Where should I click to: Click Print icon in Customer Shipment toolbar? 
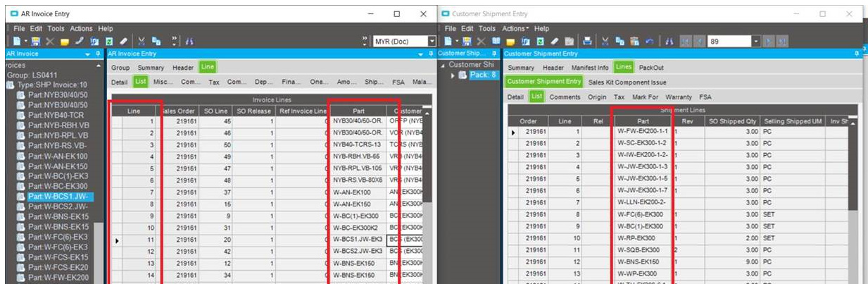click(587, 41)
